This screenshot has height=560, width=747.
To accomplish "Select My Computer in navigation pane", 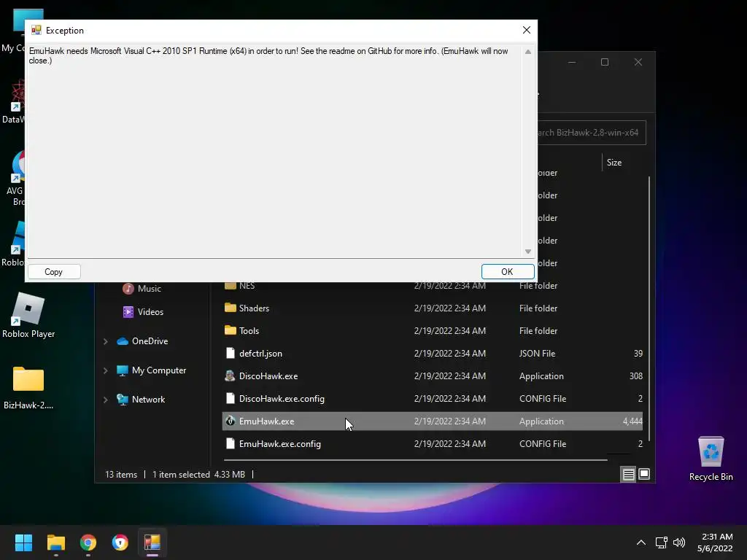I will pos(152,370).
